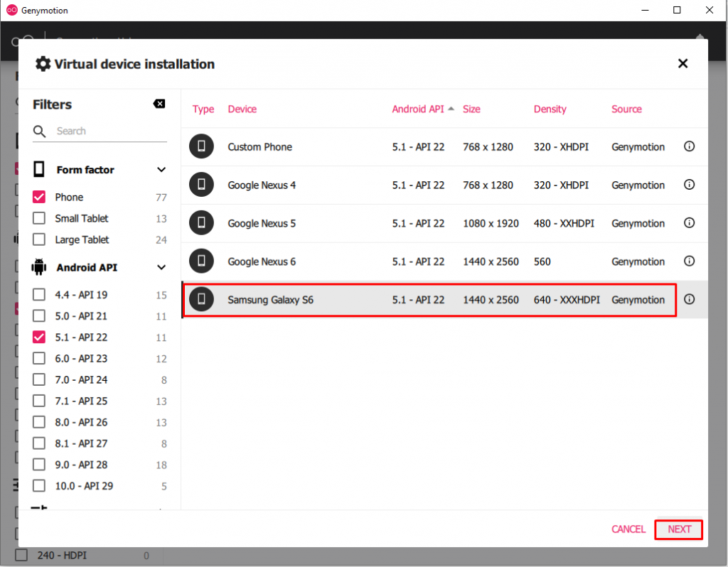The height and width of the screenshot is (567, 728).
Task: Click the Form factor phone icon
Action: (x=39, y=169)
